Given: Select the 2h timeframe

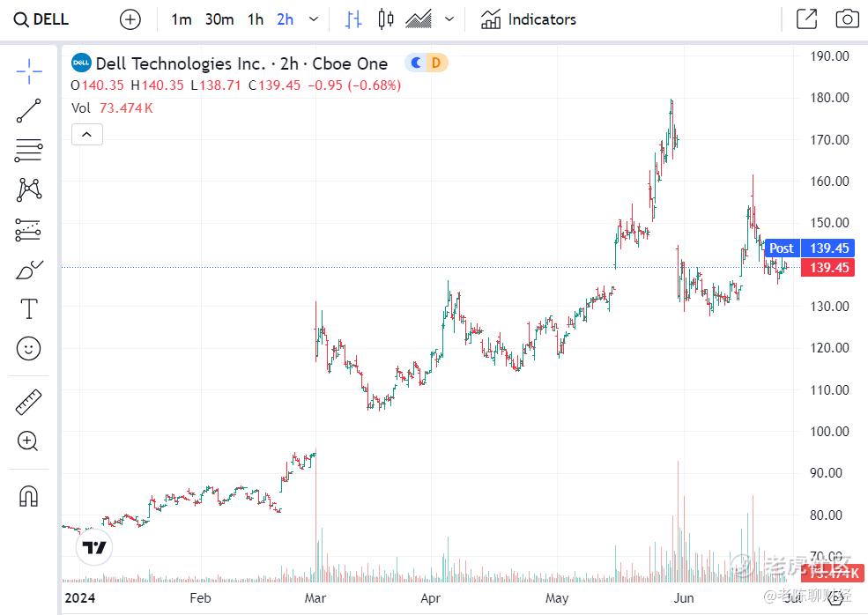Looking at the screenshot, I should click(286, 20).
